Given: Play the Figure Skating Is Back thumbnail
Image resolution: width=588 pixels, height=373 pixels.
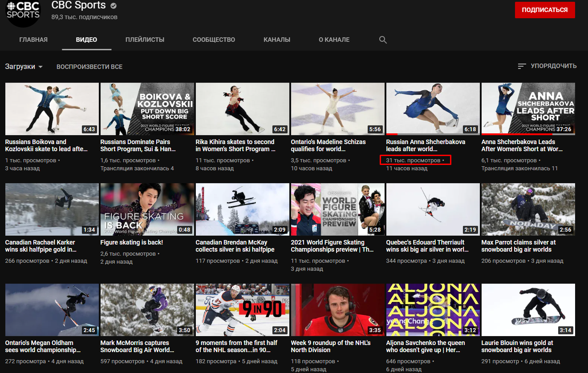Looking at the screenshot, I should 147,209.
